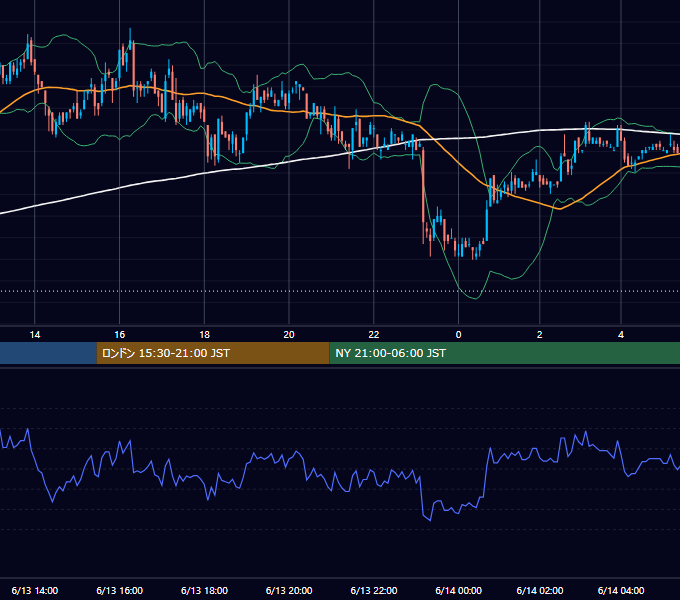The height and width of the screenshot is (600, 680).
Task: Click the hour label 16 on the time axis
Action: 120,335
